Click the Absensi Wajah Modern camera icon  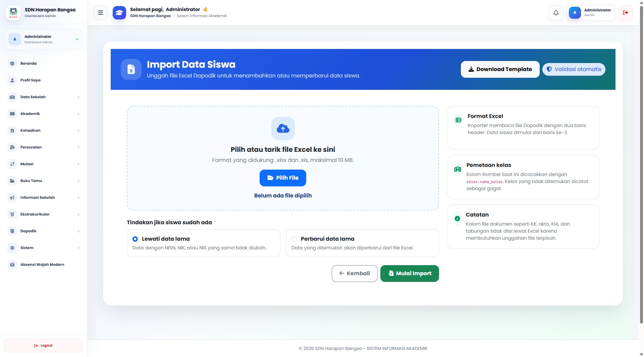pos(12,264)
